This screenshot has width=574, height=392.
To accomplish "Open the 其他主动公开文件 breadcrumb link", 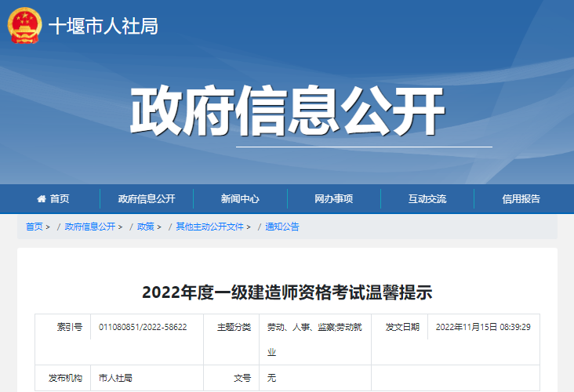I will tap(209, 227).
